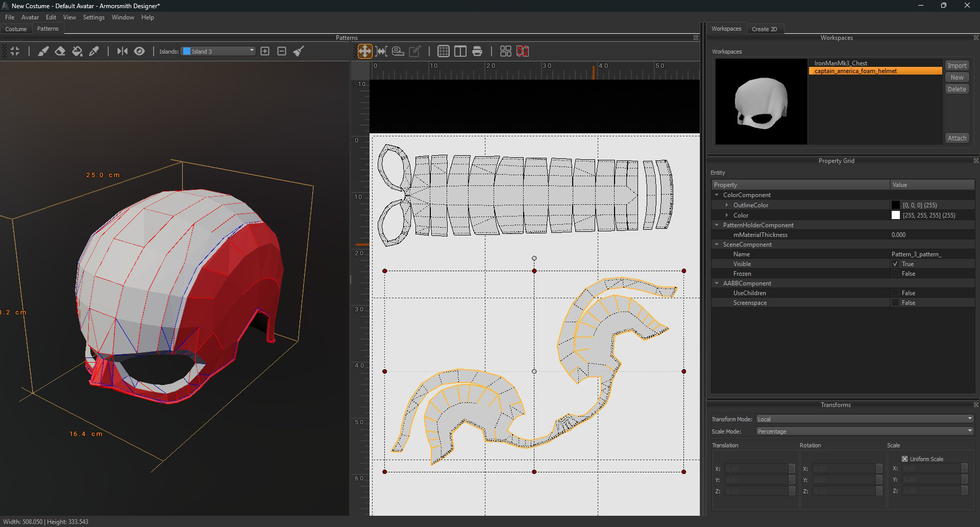980x527 pixels.
Task: Open the Scale Mode dropdown
Action: 865,432
